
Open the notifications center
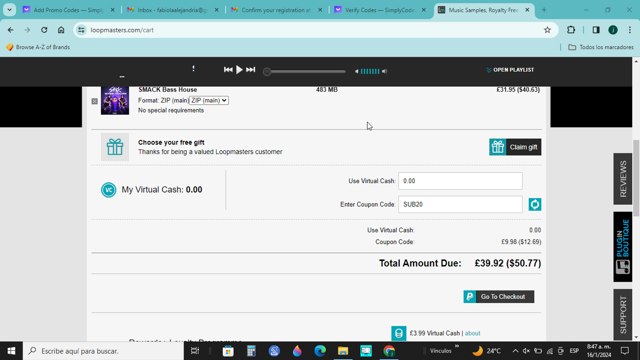click(625, 351)
